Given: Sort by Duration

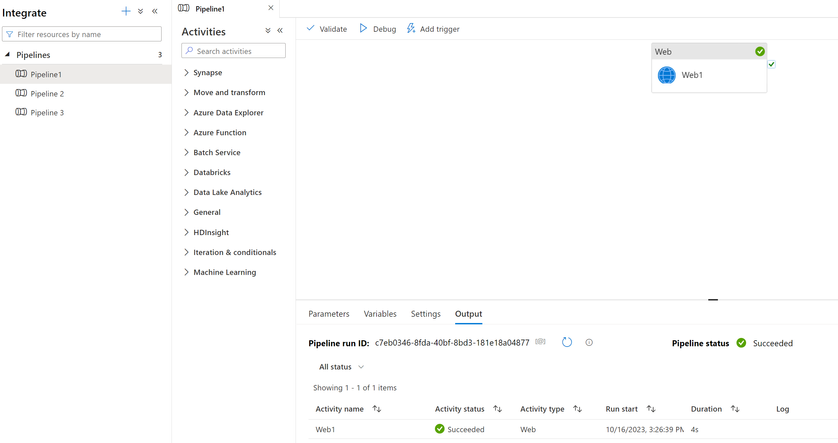Looking at the screenshot, I should [x=735, y=409].
